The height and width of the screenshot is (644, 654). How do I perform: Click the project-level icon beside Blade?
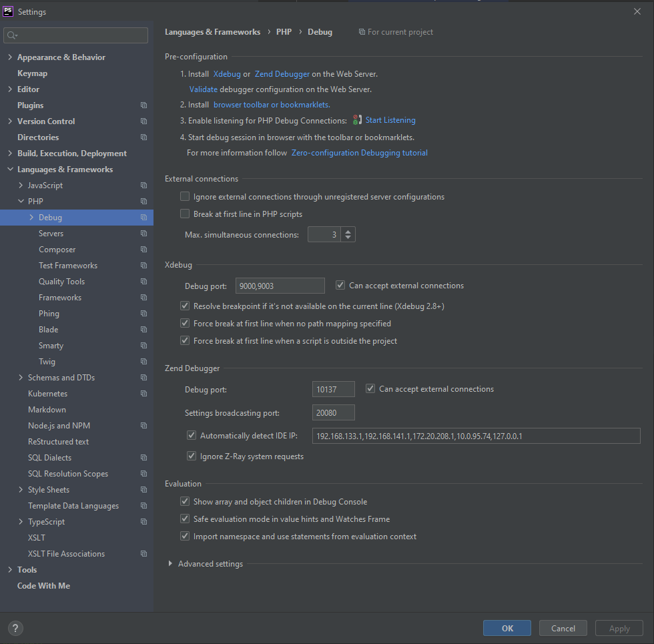(x=143, y=330)
